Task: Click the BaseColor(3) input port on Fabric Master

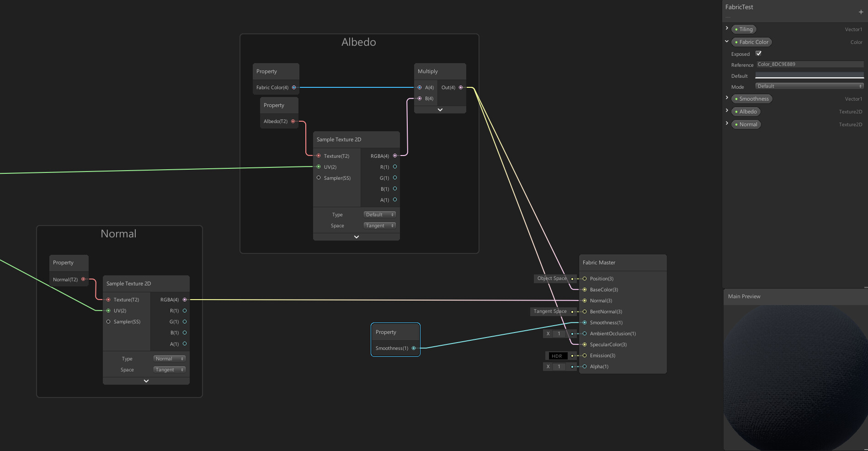Action: point(585,290)
